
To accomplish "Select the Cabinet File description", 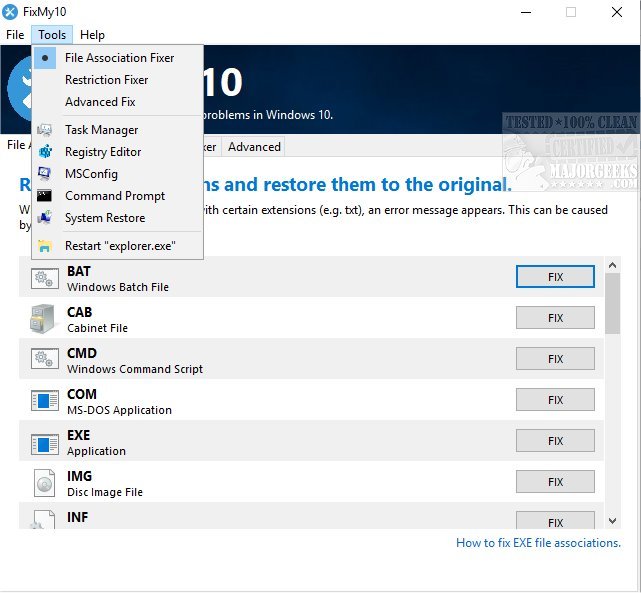I will (97, 328).
